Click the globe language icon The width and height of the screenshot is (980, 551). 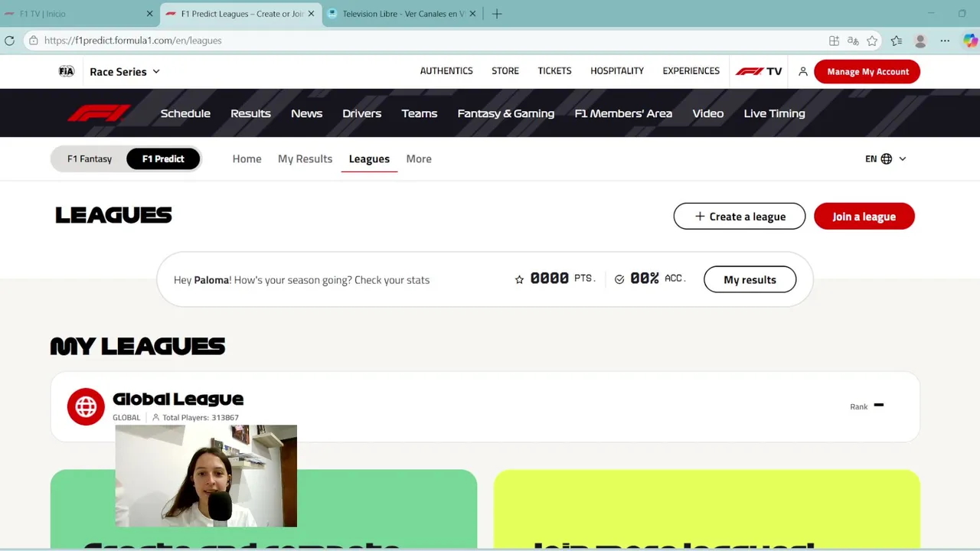(x=887, y=159)
